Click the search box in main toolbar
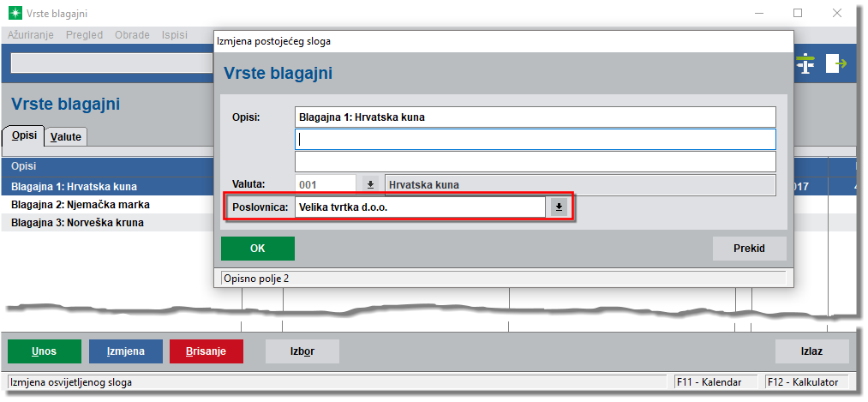Screen dimensions: 868x402 [x=112, y=63]
